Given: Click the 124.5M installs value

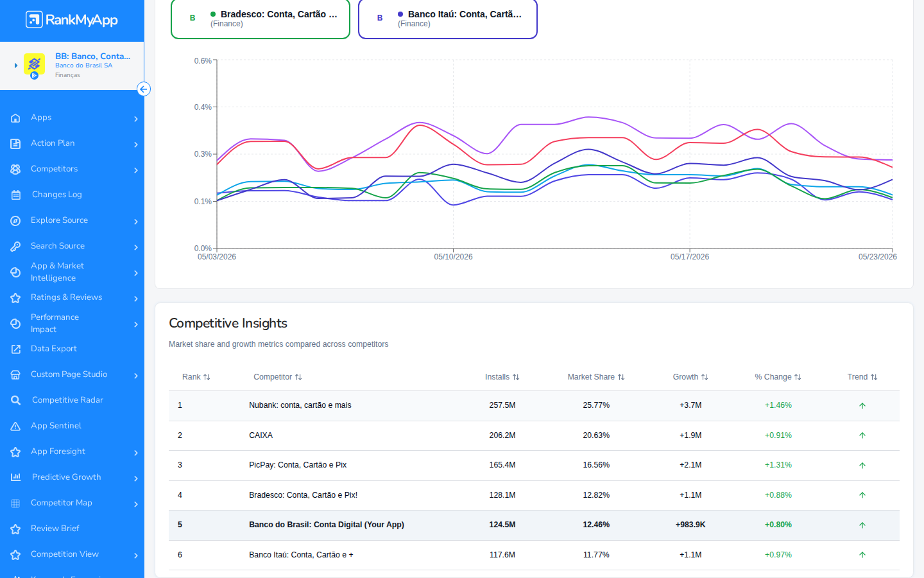Looking at the screenshot, I should pos(502,525).
